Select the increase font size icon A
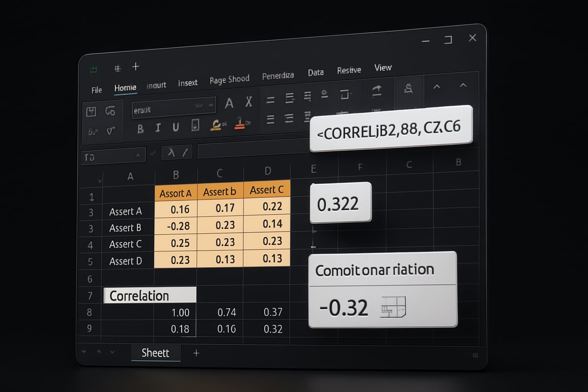This screenshot has width=588, height=392. 229,102
